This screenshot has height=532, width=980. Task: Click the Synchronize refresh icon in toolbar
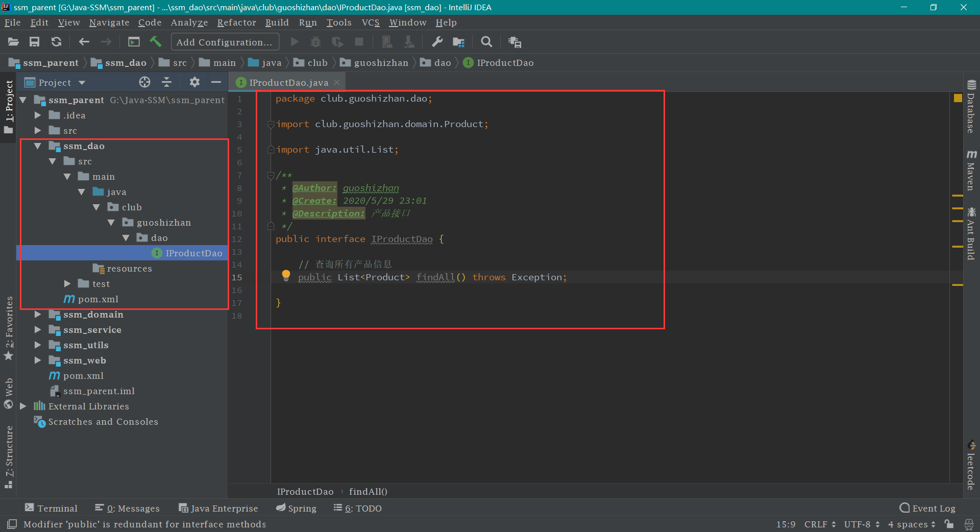[56, 42]
